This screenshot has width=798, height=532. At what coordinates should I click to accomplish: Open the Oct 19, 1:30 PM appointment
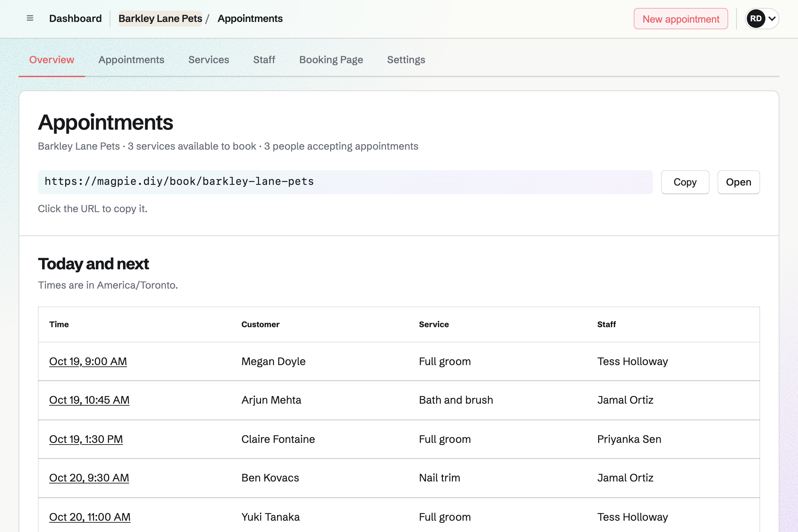point(86,439)
